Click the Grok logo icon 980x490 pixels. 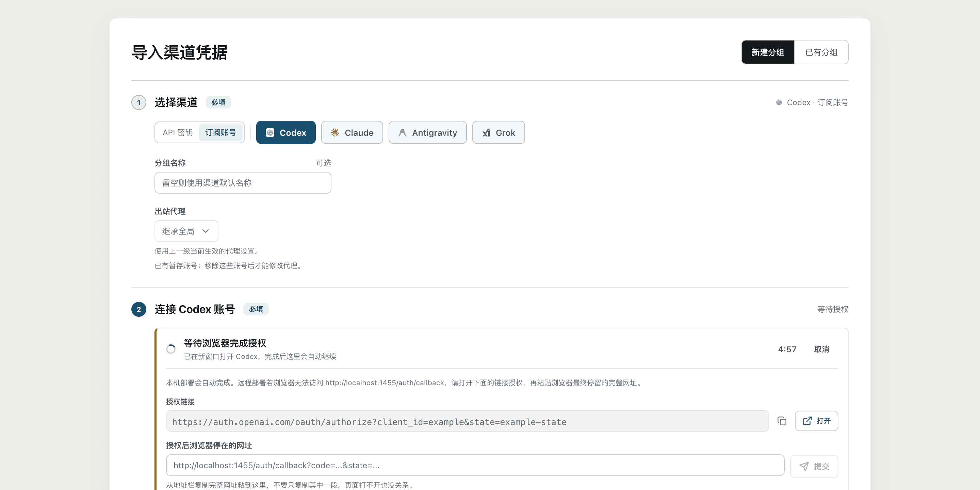pos(486,132)
